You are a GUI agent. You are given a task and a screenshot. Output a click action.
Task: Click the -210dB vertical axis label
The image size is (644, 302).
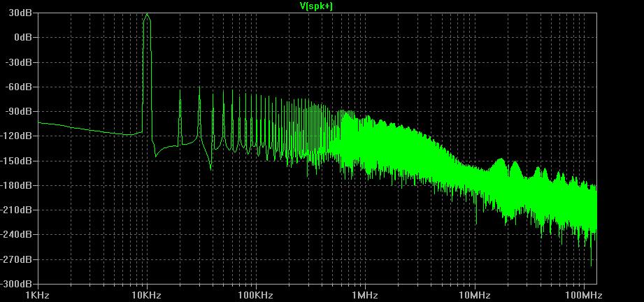coord(16,210)
